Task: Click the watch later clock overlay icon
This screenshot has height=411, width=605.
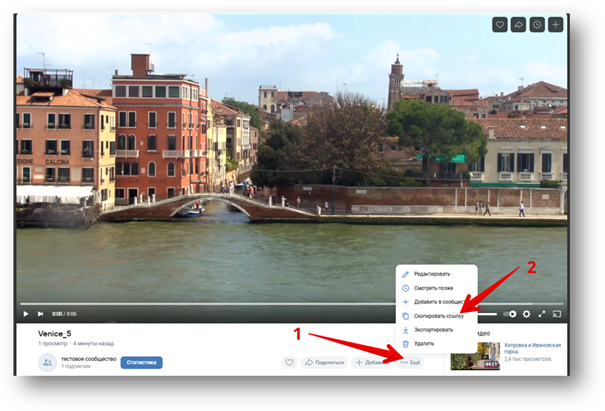Action: tap(537, 25)
